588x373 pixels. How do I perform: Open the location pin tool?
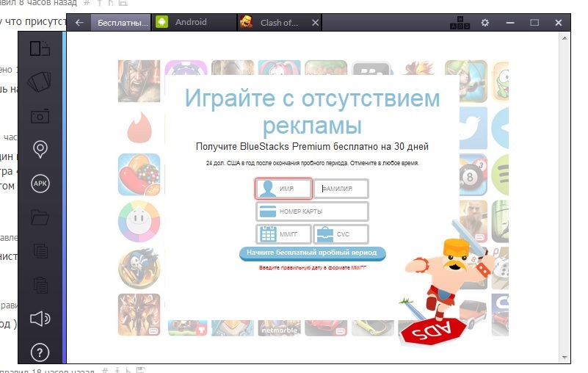[40, 150]
